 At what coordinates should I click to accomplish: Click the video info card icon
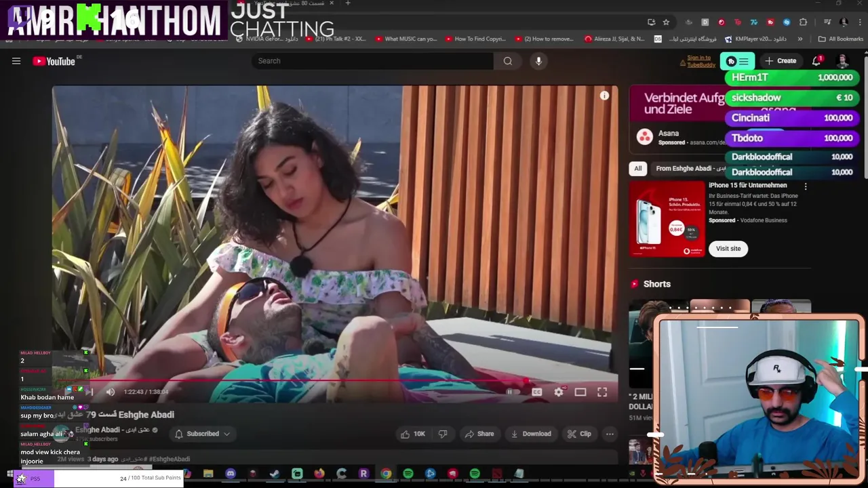pos(604,96)
